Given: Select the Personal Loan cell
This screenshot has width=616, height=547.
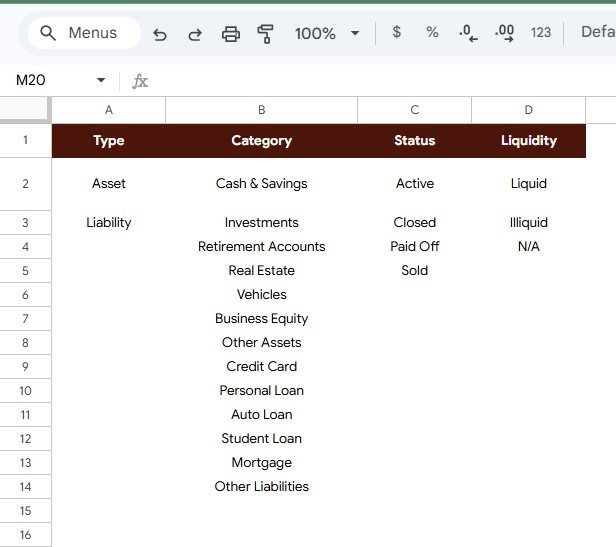Looking at the screenshot, I should tap(262, 391).
